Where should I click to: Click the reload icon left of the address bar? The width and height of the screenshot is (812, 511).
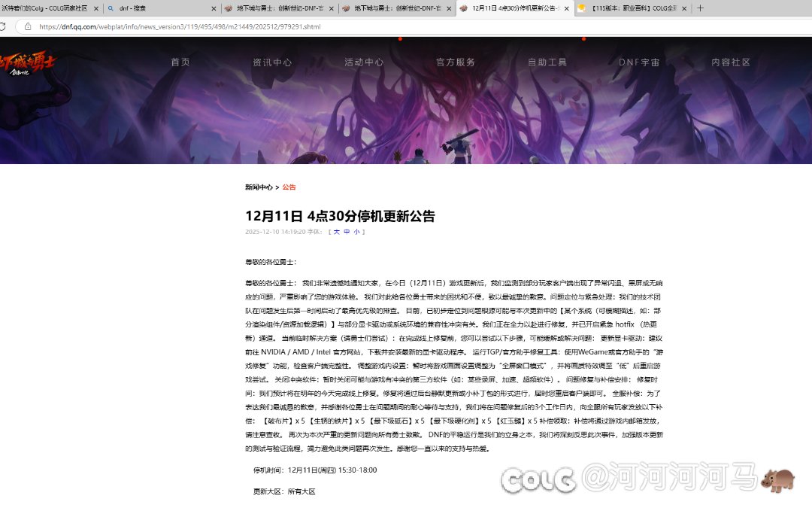pyautogui.click(x=2, y=26)
